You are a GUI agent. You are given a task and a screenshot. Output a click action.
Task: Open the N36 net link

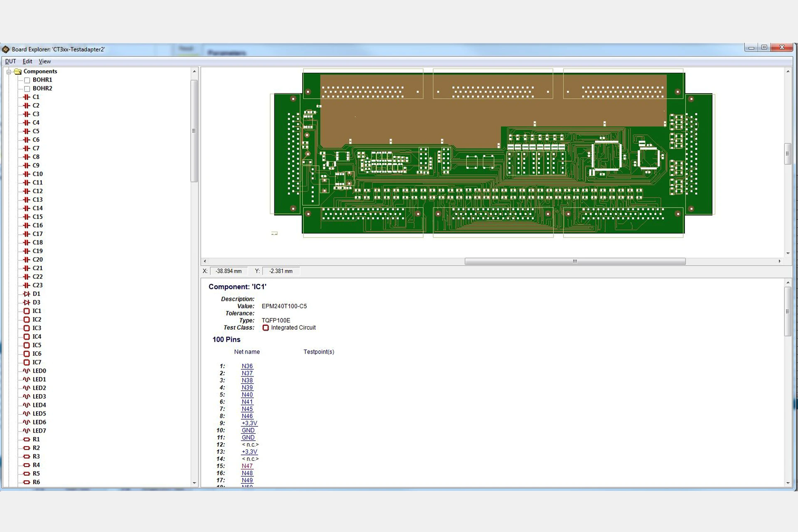pyautogui.click(x=247, y=366)
